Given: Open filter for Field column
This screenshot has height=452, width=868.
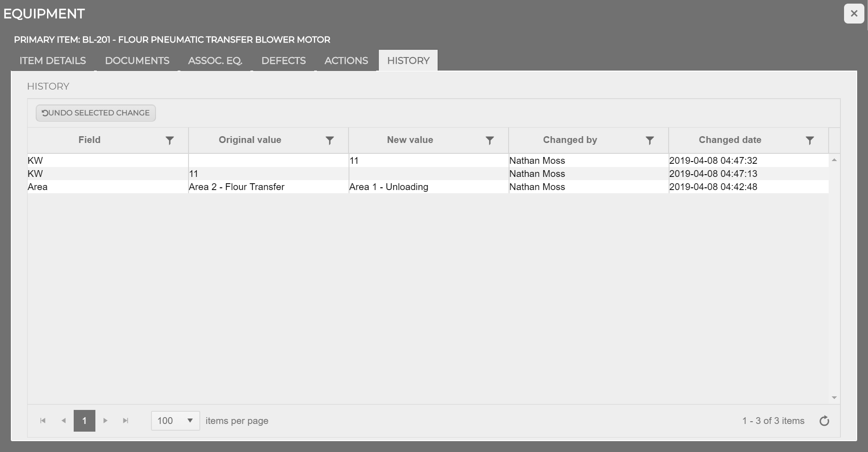Looking at the screenshot, I should tap(170, 141).
